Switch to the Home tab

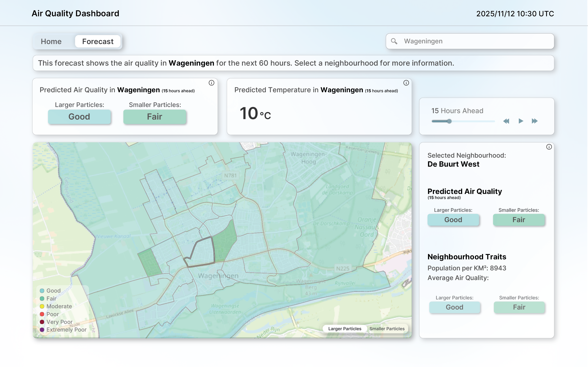pos(51,42)
